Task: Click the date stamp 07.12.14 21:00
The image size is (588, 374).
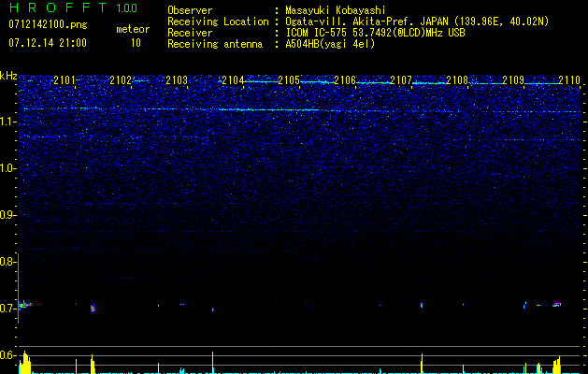Action: click(48, 42)
